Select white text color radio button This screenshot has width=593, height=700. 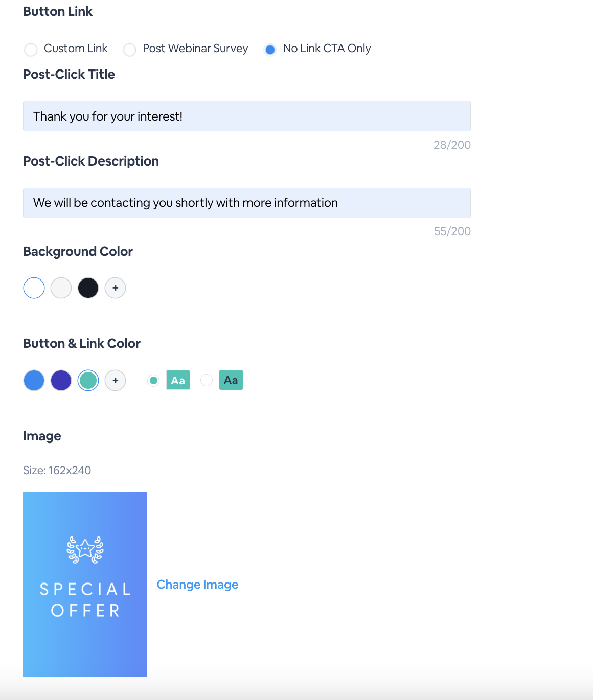[153, 381]
